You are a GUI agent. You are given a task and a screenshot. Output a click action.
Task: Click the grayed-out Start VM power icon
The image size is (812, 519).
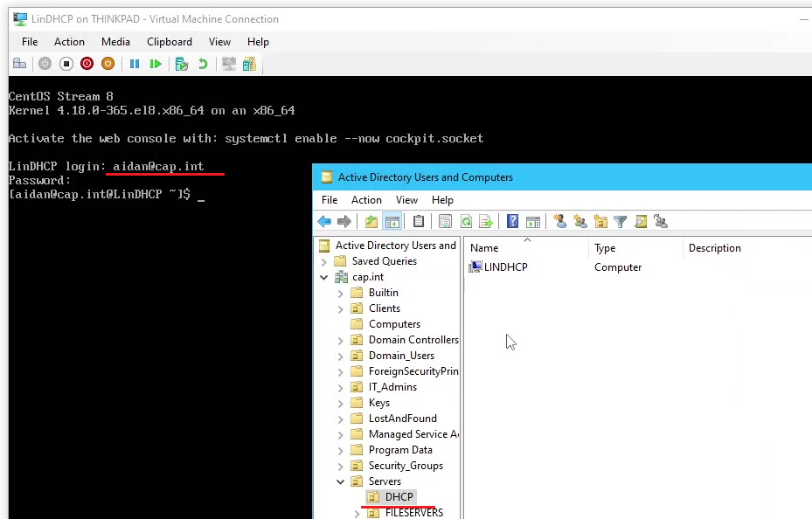point(45,64)
